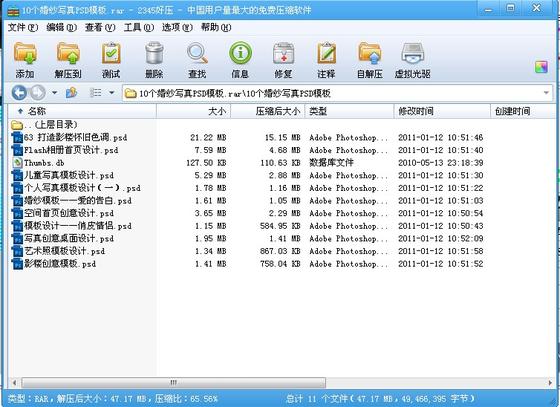Click the list view mode icon
The height and width of the screenshot is (407, 560).
95,93
